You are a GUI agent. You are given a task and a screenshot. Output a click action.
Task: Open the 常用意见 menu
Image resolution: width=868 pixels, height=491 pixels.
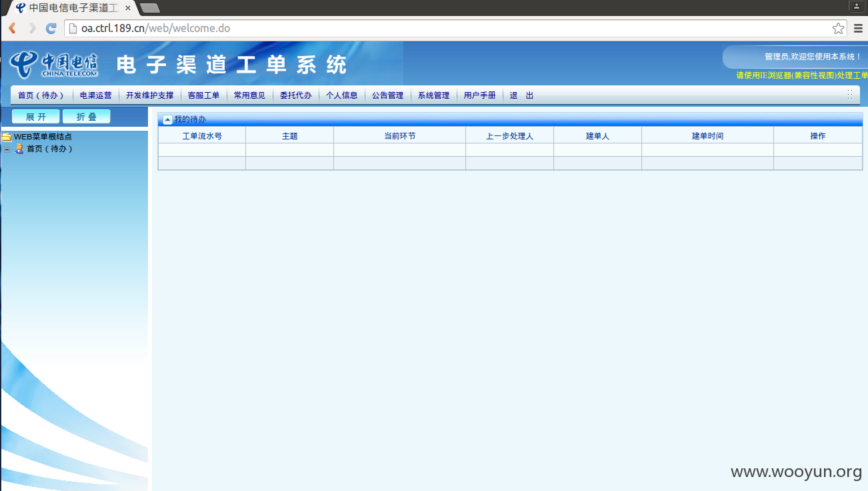(250, 95)
